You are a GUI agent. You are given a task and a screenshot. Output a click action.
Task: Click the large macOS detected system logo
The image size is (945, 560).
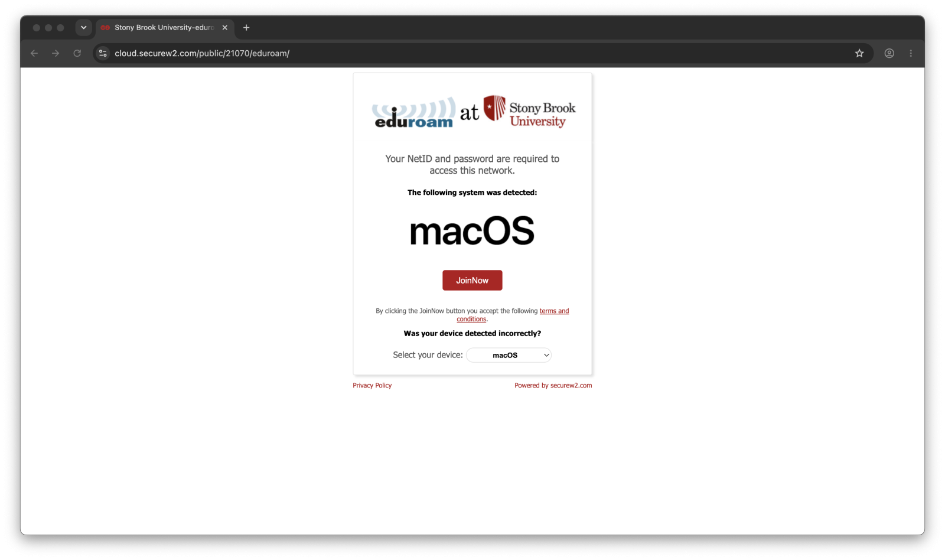pos(472,231)
